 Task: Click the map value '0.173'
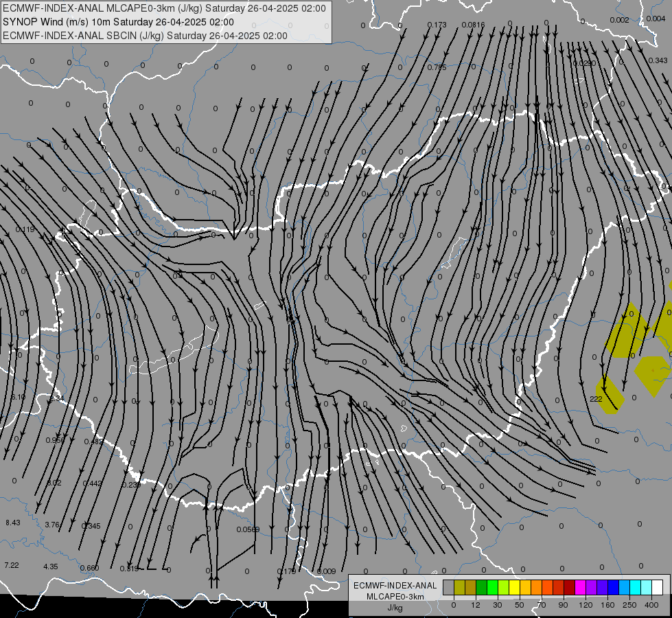coord(437,25)
